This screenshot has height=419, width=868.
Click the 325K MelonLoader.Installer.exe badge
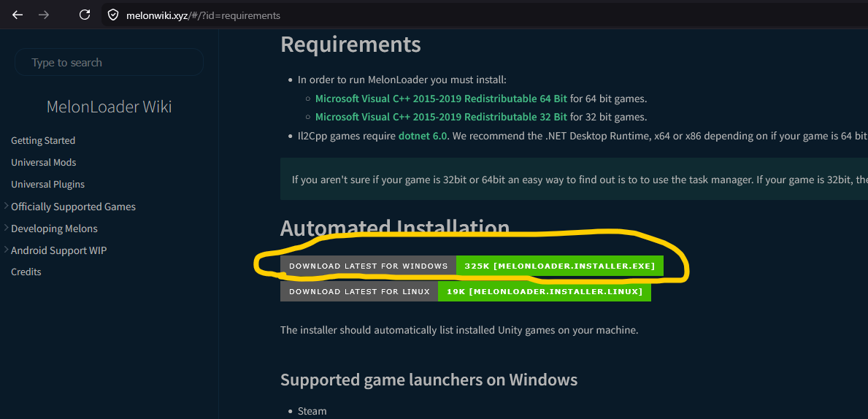point(560,266)
